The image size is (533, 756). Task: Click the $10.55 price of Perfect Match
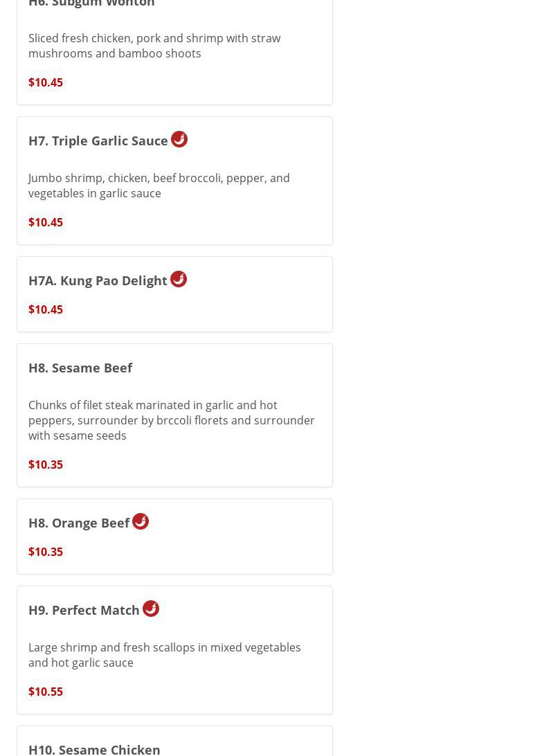click(46, 692)
